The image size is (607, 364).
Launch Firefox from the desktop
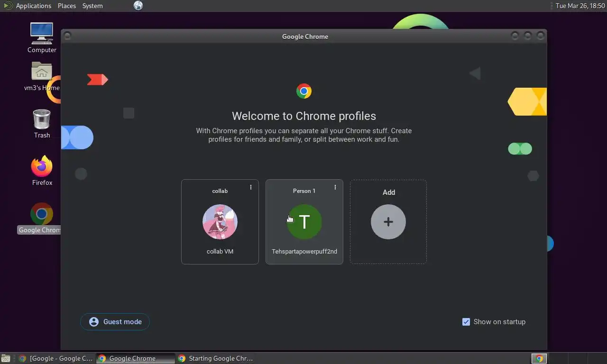[x=42, y=171]
